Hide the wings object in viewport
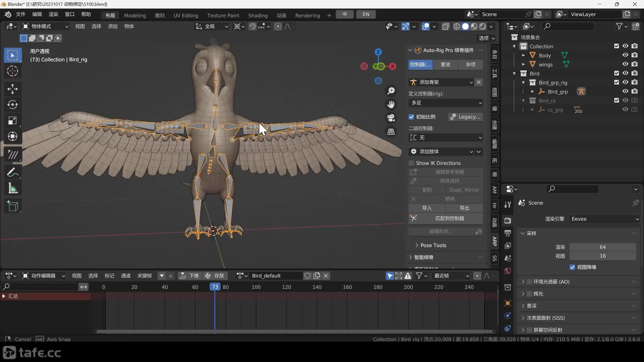644x362 pixels. pos(625,64)
